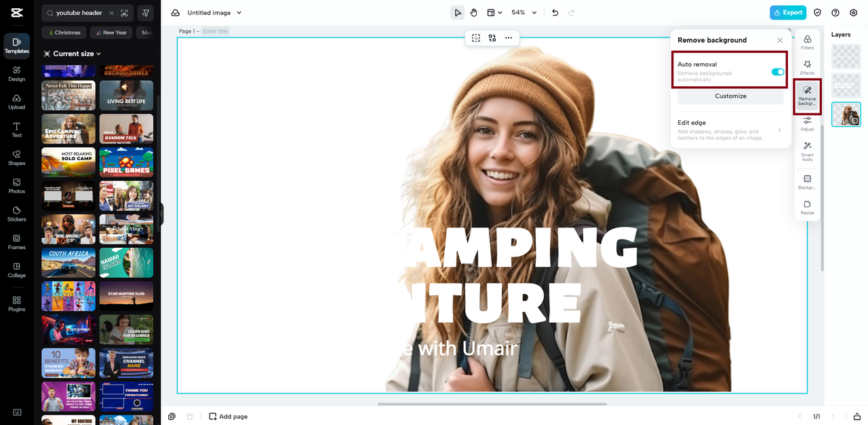The width and height of the screenshot is (868, 425).
Task: Click the Undo arrow icon
Action: coord(555,13)
